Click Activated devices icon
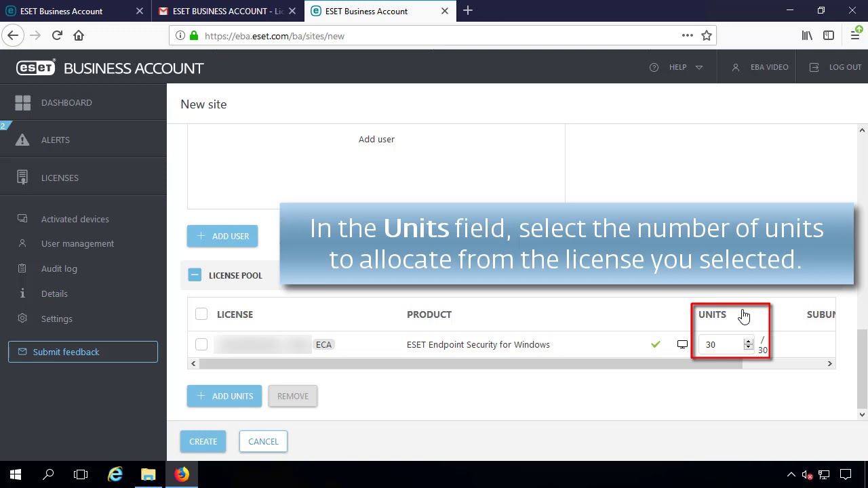The height and width of the screenshot is (488, 868). pos(22,219)
